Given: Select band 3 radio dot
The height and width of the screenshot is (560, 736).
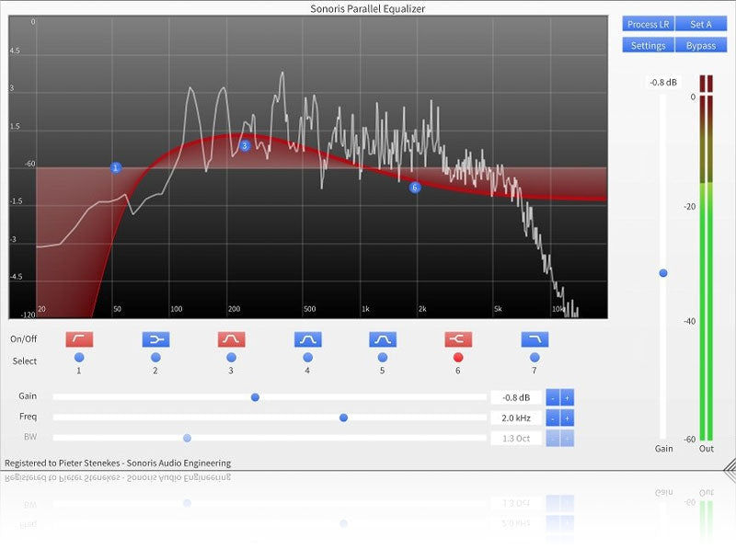Looking at the screenshot, I should (x=232, y=358).
